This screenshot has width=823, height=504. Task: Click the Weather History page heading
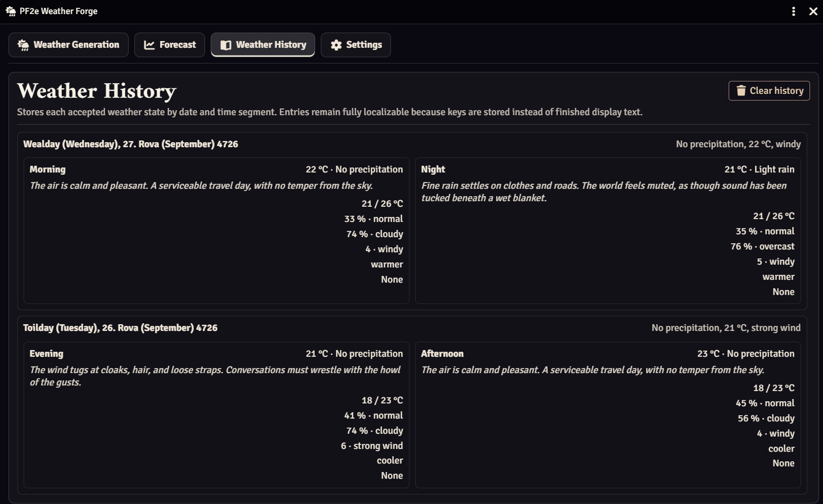tap(97, 91)
